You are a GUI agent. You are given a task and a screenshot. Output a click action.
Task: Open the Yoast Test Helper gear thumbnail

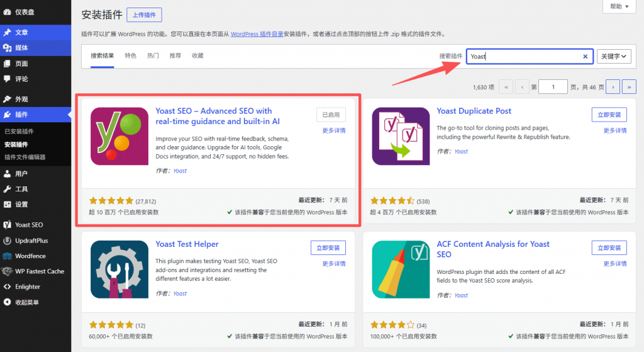point(119,270)
